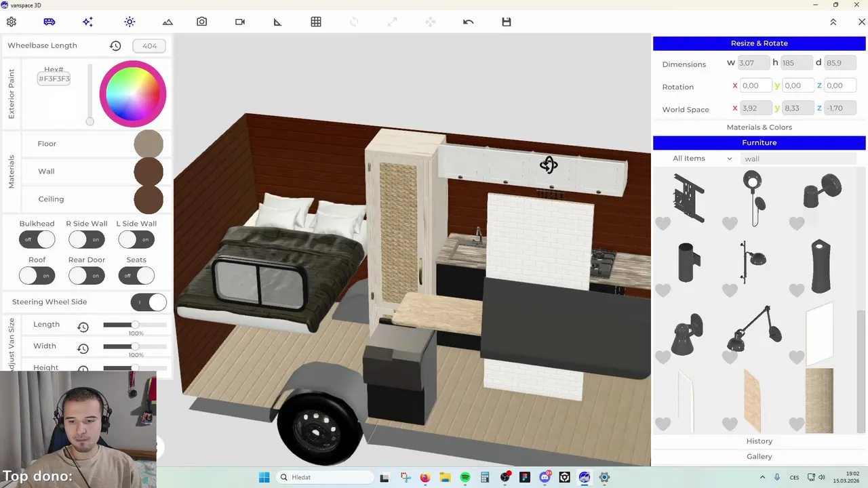This screenshot has height=488, width=868.
Task: Edit the World Space z value
Action: pyautogui.click(x=840, y=108)
